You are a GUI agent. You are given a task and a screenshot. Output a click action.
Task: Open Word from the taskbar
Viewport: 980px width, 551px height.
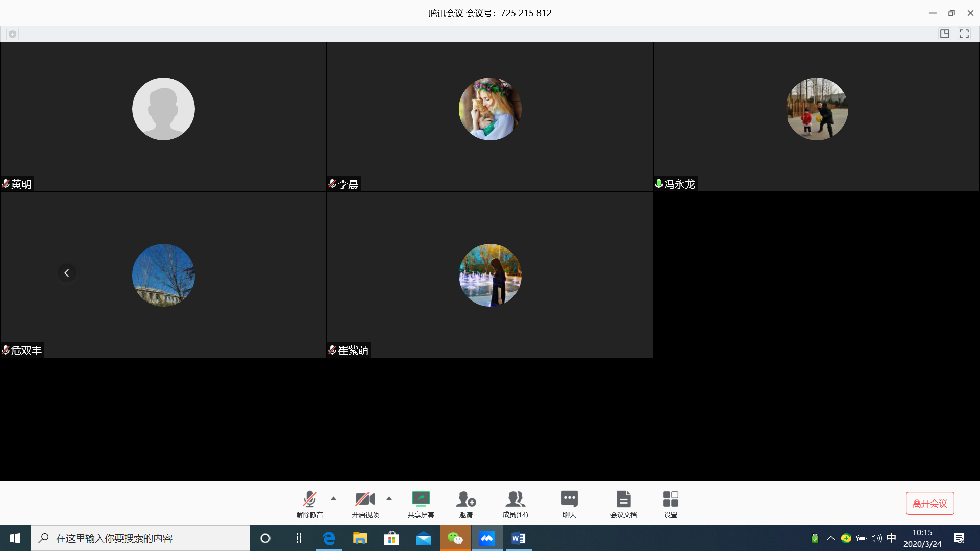pos(518,538)
